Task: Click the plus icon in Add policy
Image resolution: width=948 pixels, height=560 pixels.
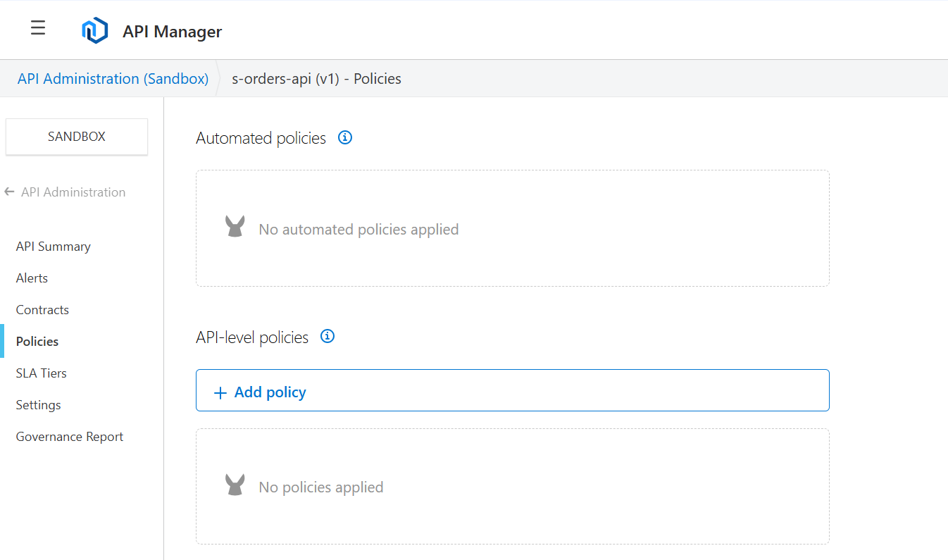Action: click(x=220, y=390)
